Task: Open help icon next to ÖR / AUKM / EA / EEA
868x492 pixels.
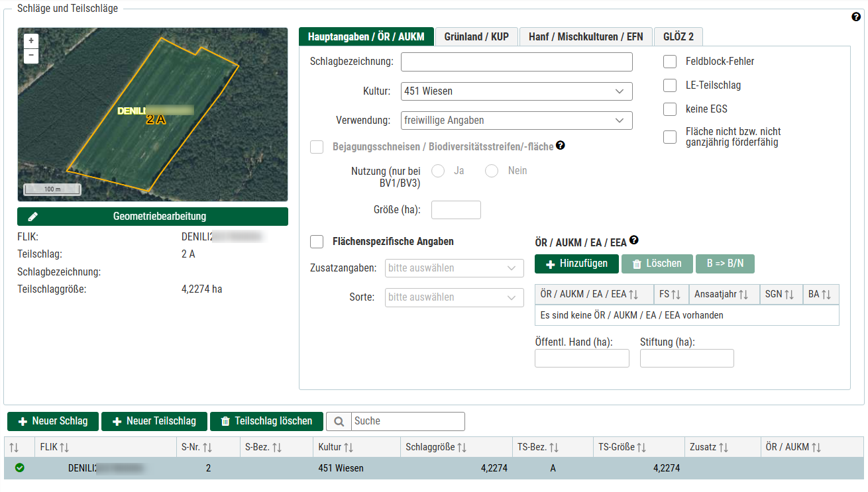Action: 634,241
